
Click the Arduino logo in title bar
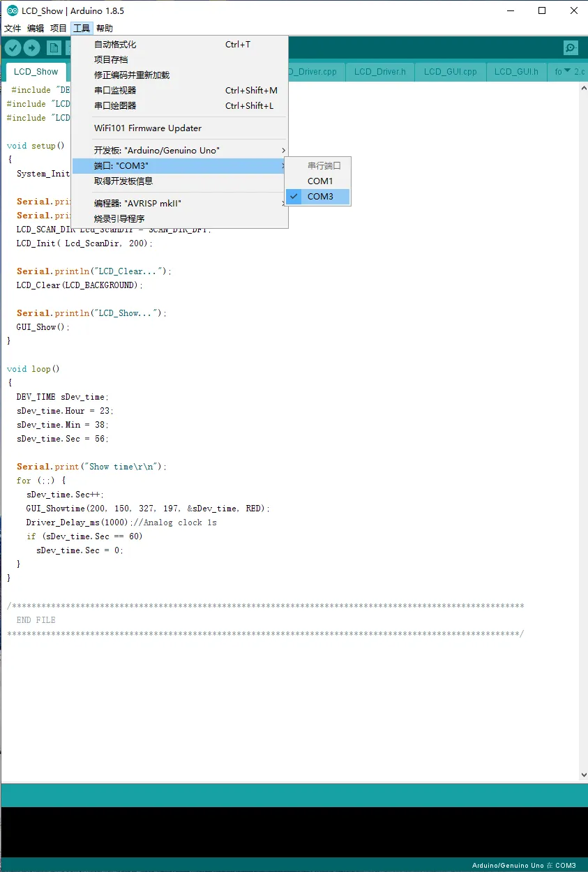(x=12, y=10)
